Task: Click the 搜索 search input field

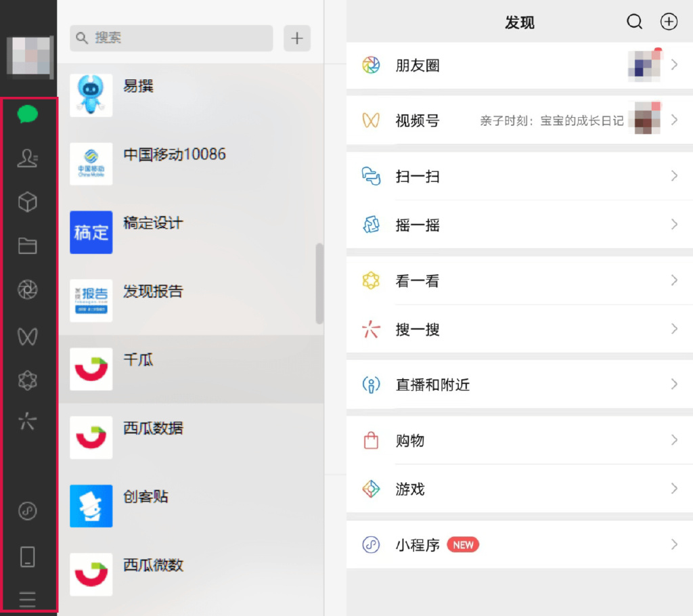Action: 171,38
